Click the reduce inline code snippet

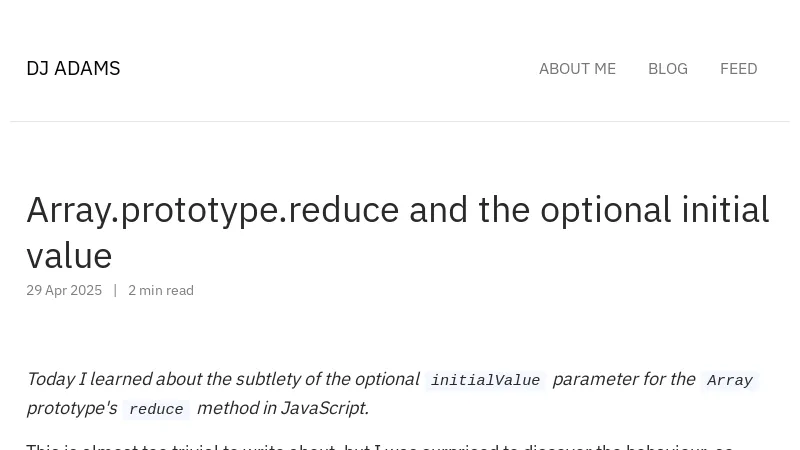point(156,410)
